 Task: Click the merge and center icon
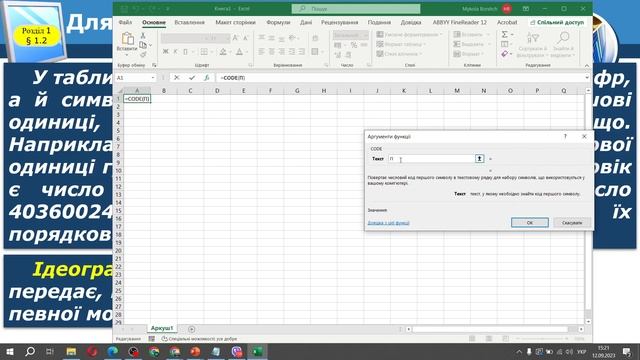coord(315,51)
